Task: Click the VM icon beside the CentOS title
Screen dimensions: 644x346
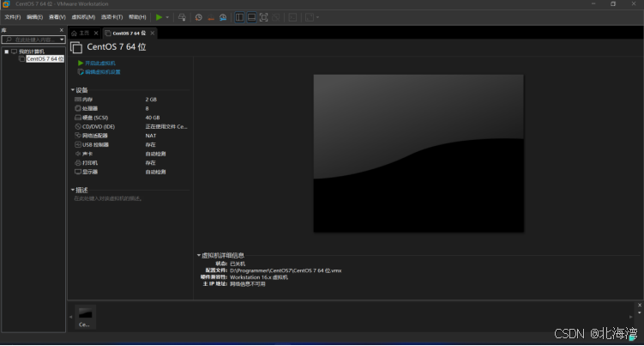Action: pos(76,48)
